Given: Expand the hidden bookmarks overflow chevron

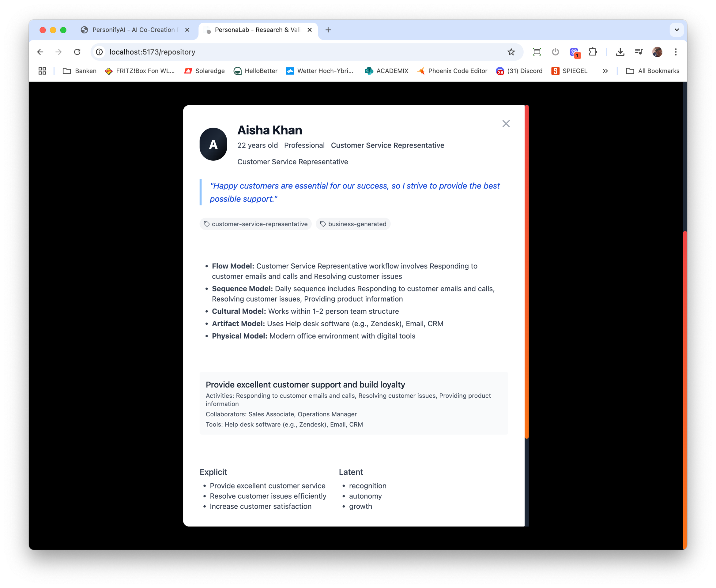Looking at the screenshot, I should 605,71.
